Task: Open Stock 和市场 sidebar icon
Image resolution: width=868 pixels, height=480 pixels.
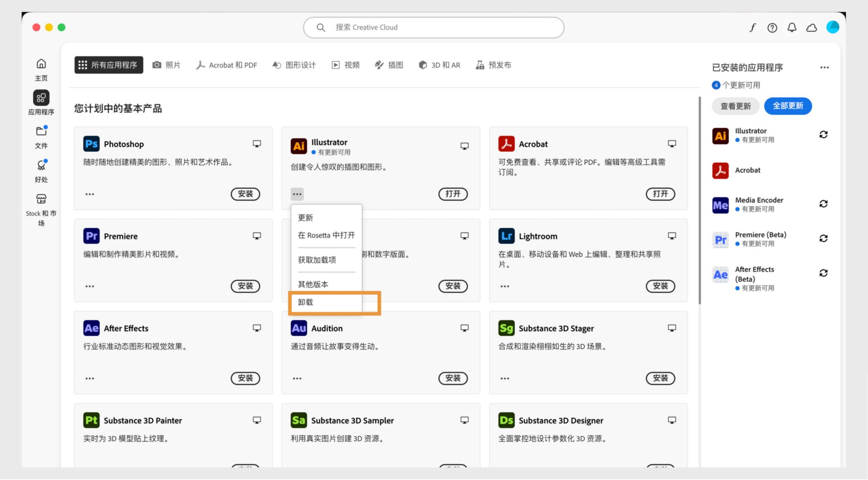Action: [41, 199]
